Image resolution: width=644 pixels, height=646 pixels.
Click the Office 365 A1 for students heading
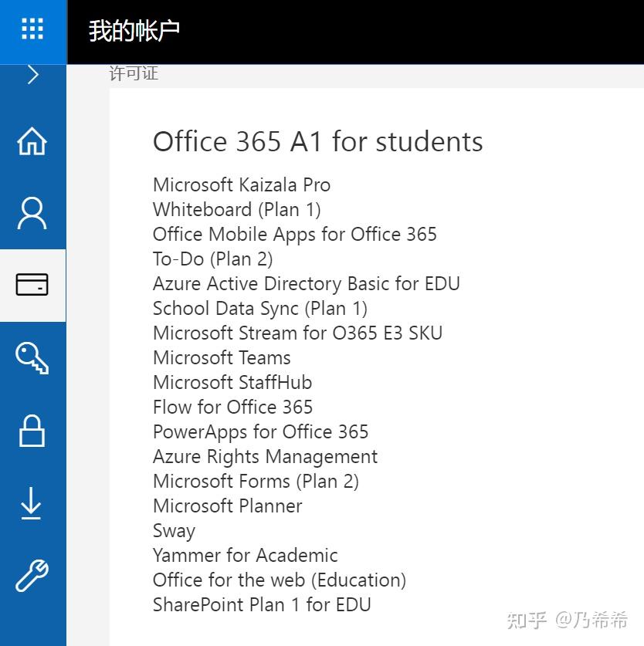click(x=318, y=141)
